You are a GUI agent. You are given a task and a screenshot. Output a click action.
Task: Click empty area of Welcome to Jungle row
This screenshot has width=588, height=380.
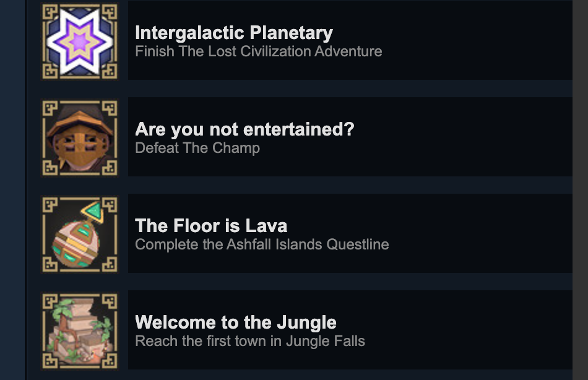click(x=469, y=330)
